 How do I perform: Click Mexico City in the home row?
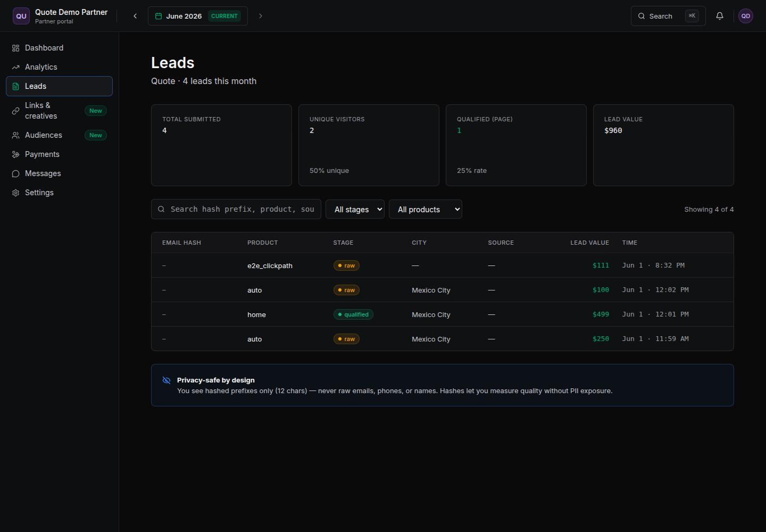(431, 314)
